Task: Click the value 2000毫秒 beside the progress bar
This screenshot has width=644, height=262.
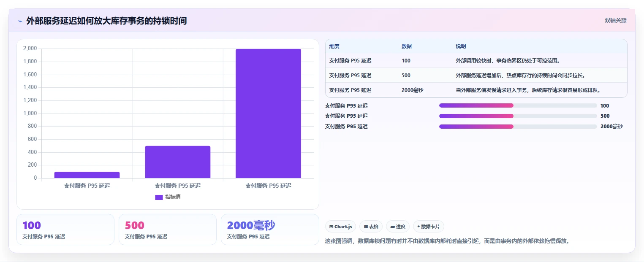Action: (611, 127)
